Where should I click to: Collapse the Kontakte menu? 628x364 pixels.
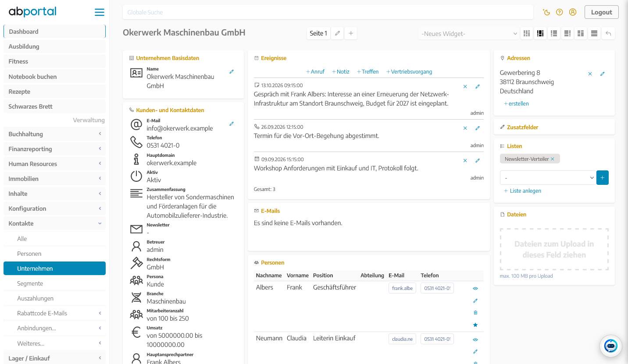click(54, 223)
